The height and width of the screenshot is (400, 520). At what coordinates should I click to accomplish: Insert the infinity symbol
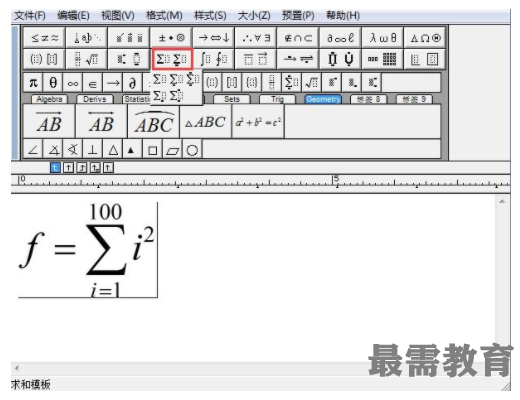[x=73, y=82]
